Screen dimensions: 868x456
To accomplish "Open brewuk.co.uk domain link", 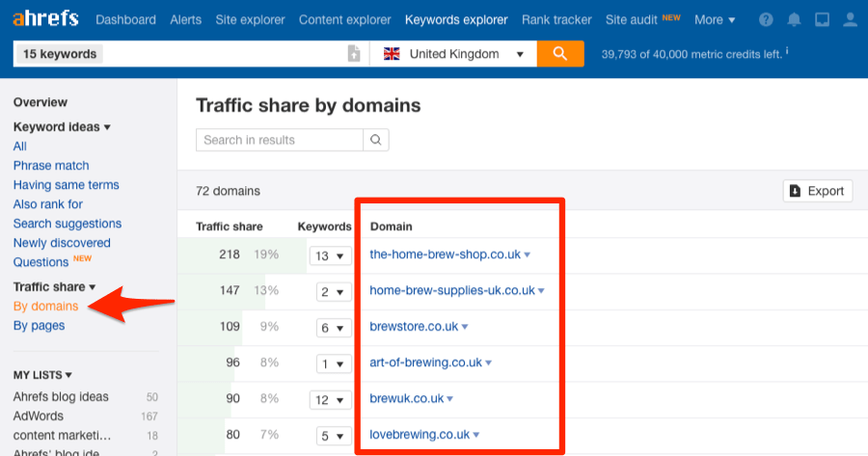I will (407, 398).
